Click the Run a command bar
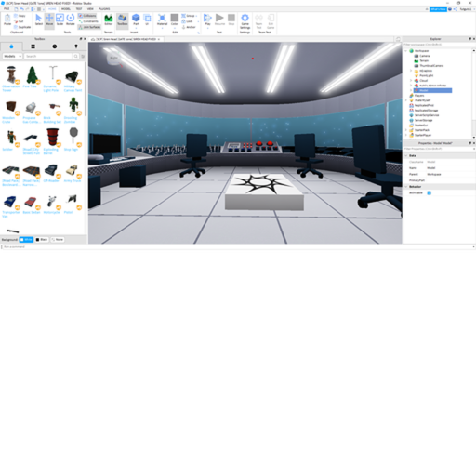 (x=238, y=247)
